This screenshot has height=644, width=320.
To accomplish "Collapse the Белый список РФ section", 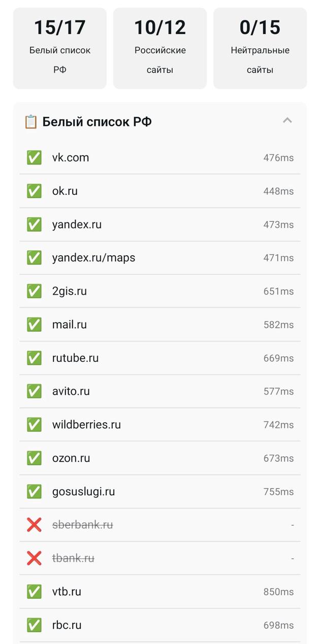I will coord(287,121).
